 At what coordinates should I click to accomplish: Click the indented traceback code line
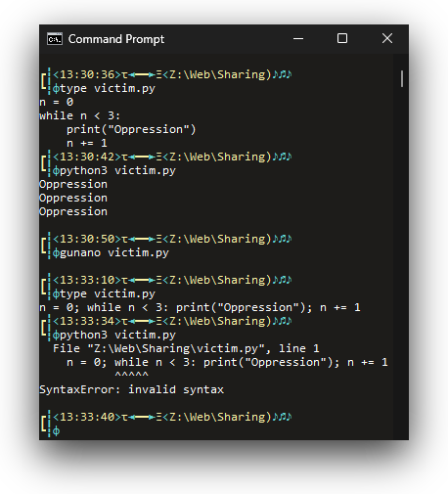point(227,362)
